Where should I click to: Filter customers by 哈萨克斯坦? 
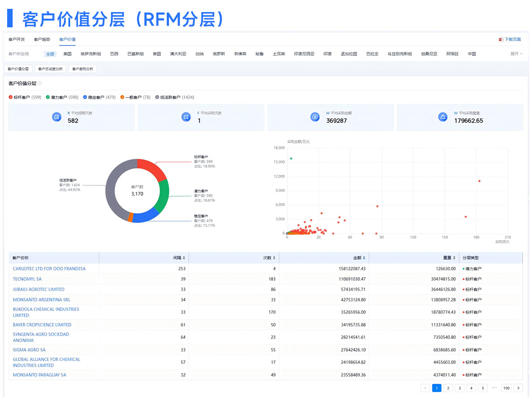click(91, 54)
